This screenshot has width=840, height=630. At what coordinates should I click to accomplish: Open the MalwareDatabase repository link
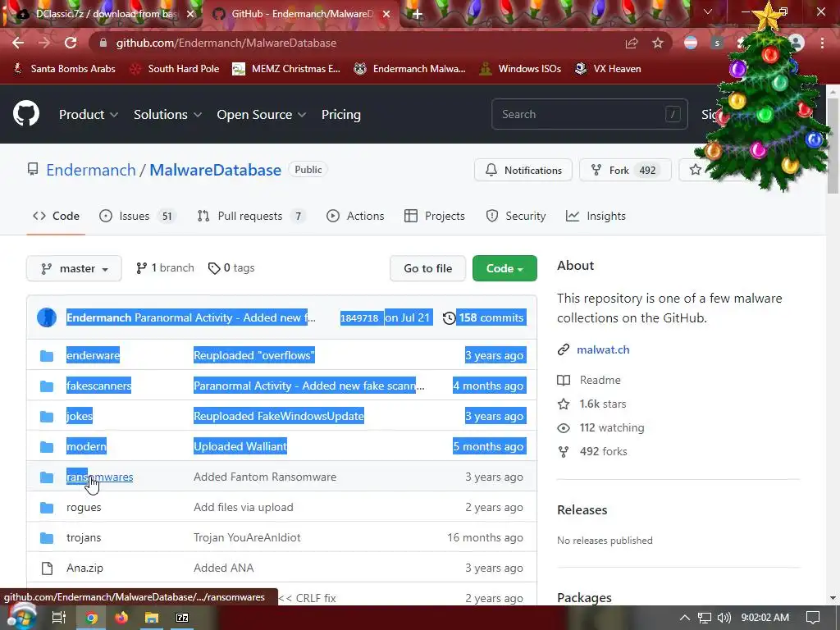coord(216,170)
